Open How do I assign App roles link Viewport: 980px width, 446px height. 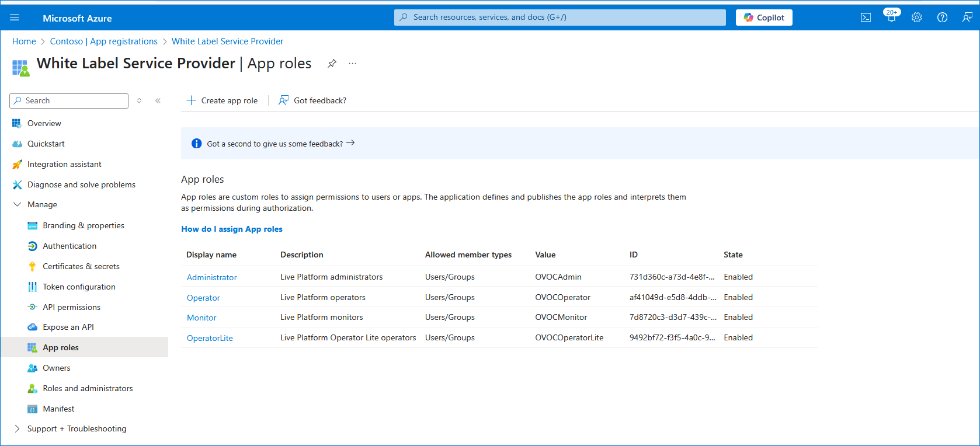(231, 229)
